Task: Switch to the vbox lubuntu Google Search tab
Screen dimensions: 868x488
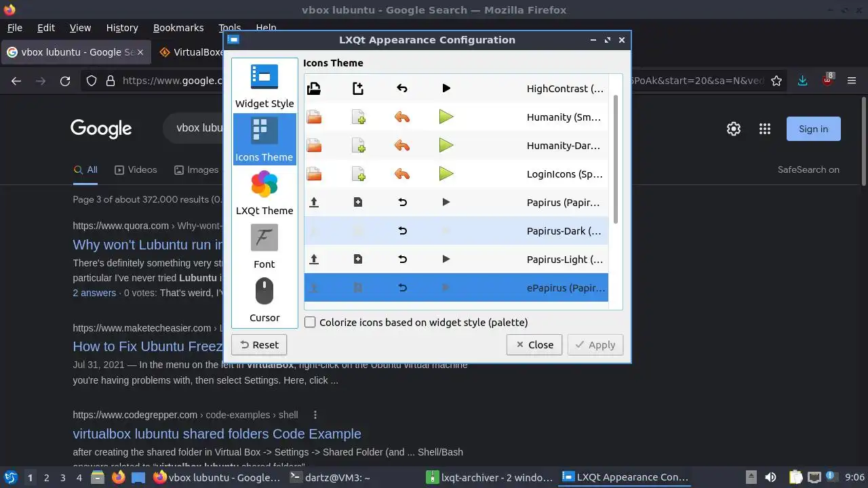Action: (76, 52)
